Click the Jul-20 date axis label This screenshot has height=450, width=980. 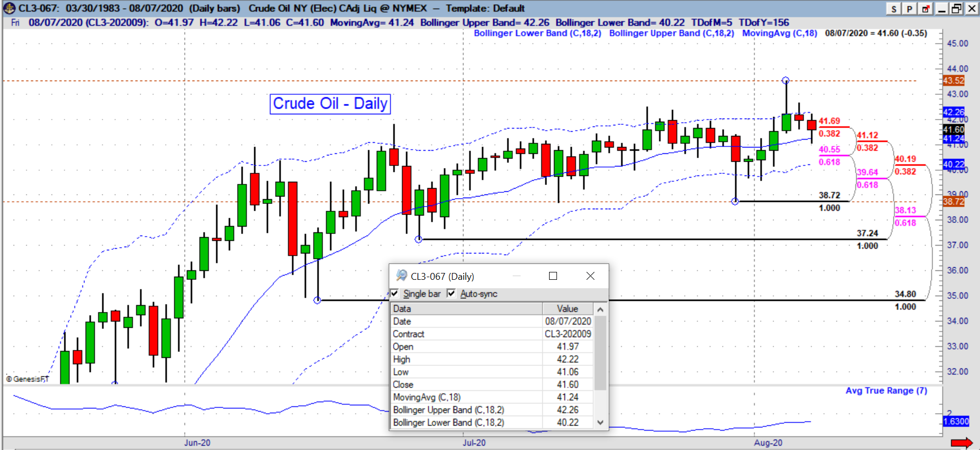[x=474, y=443]
